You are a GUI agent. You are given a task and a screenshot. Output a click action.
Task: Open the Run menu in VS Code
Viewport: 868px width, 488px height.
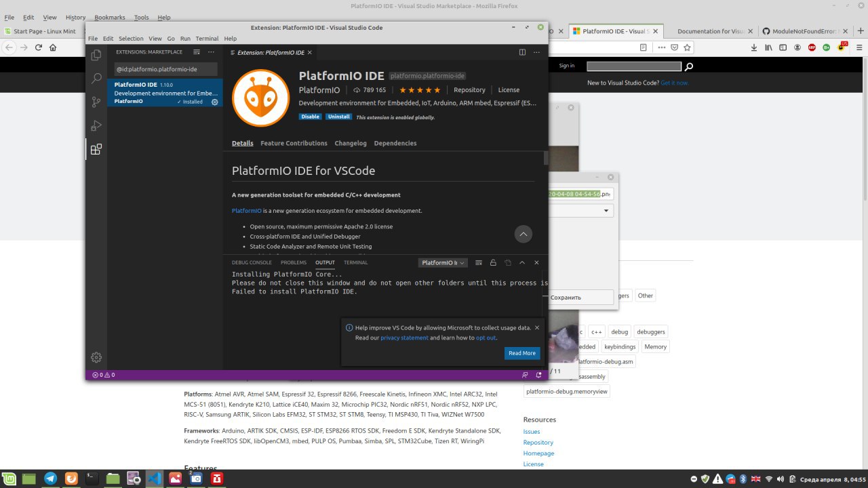(185, 39)
